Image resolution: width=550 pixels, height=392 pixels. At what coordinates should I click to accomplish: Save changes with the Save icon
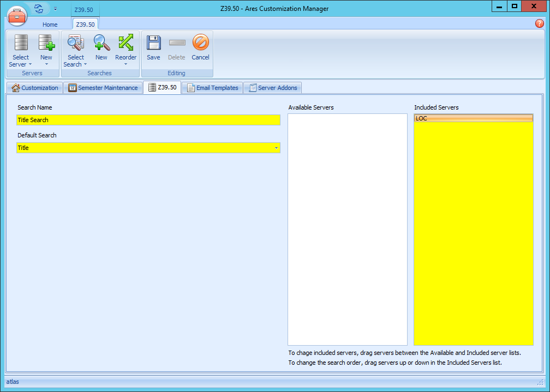point(153,44)
